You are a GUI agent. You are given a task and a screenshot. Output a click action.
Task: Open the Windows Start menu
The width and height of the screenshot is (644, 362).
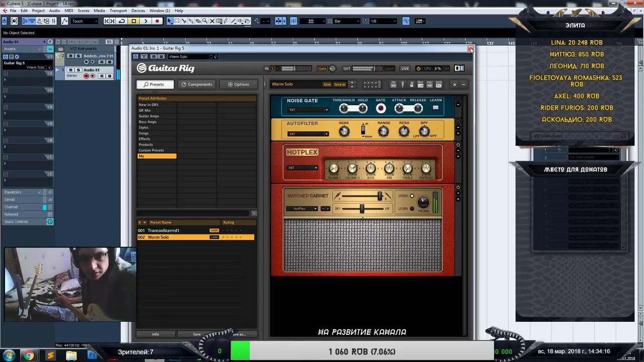click(9, 356)
